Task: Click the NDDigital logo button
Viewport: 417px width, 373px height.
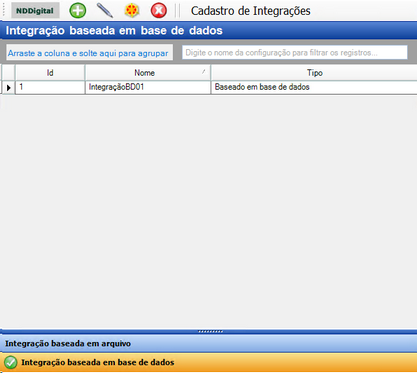Action: tap(35, 10)
